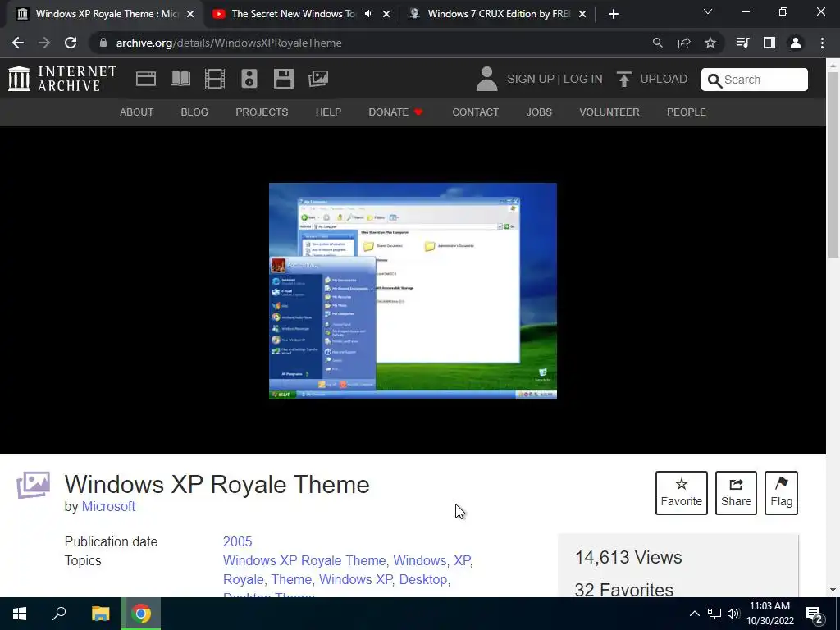
Task: Open the Video film-strip icon
Action: click(x=215, y=79)
